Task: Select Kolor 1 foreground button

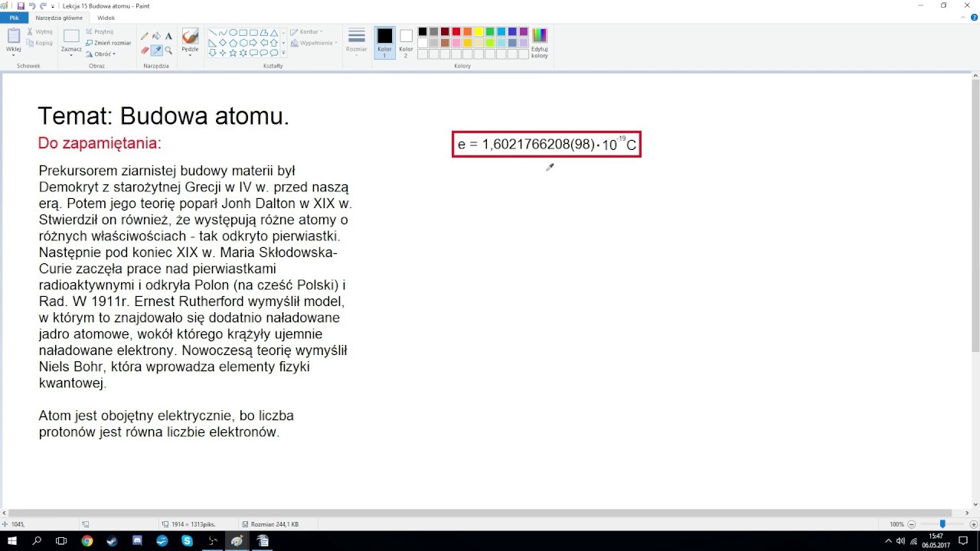Action: 384,43
